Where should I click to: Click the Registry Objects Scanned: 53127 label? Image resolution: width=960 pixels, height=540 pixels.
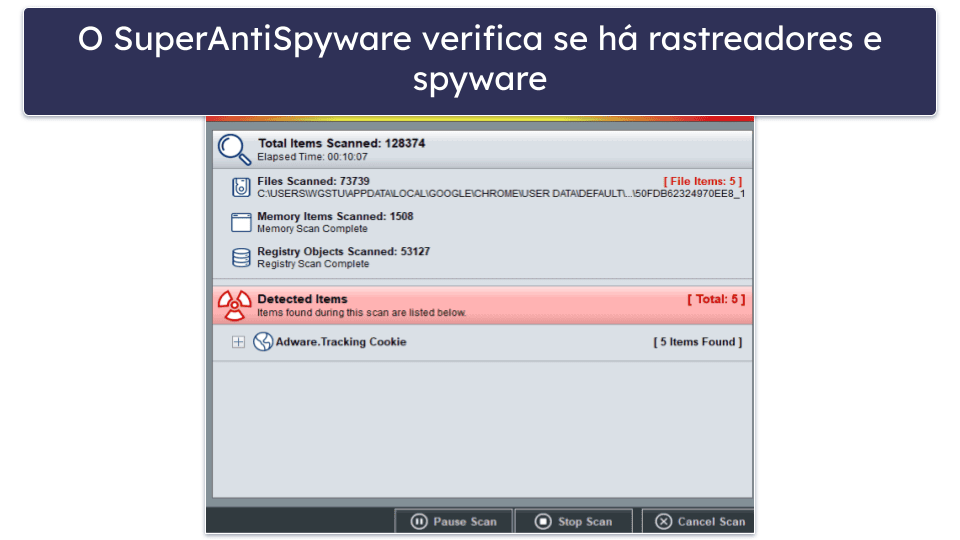pos(343,251)
